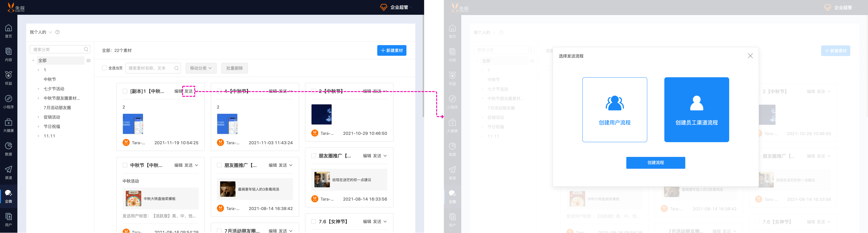Click single person icon in 创建员工渠道流程 card
Screen dimensions: 868x233
pyautogui.click(x=696, y=103)
